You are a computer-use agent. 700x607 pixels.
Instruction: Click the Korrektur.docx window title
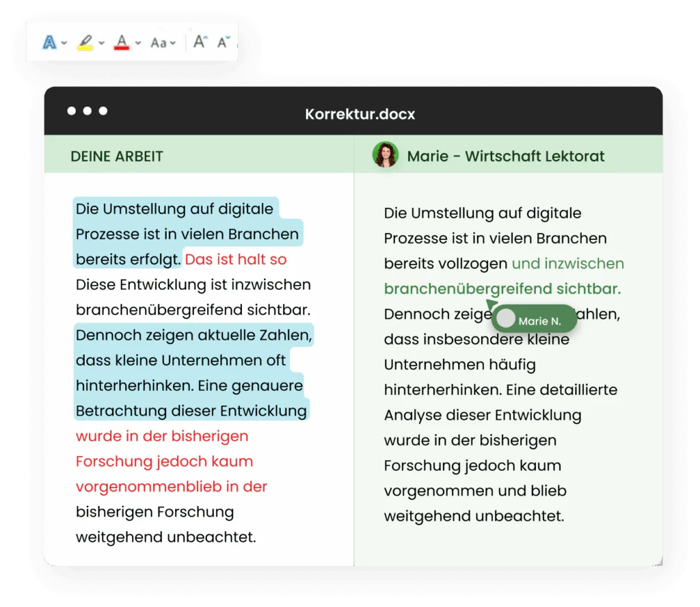coord(360,113)
